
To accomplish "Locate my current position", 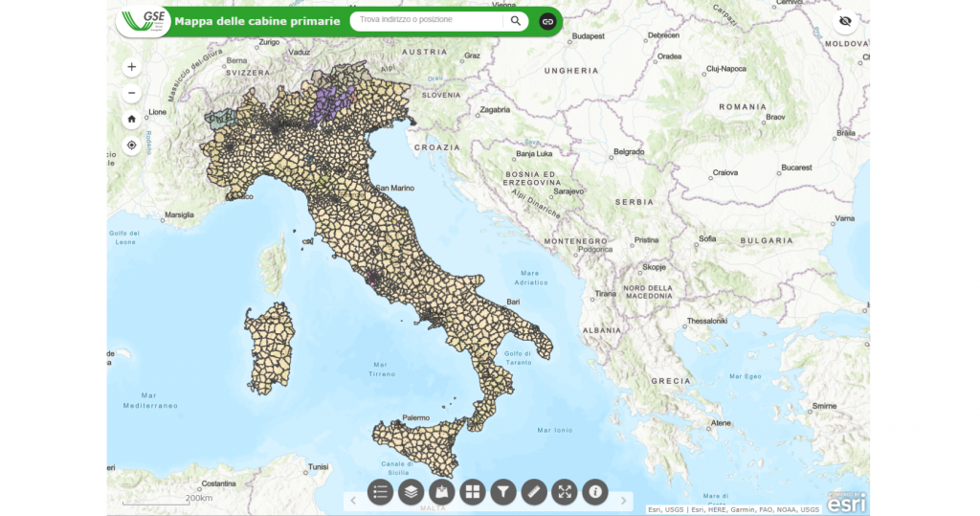I will 132,146.
